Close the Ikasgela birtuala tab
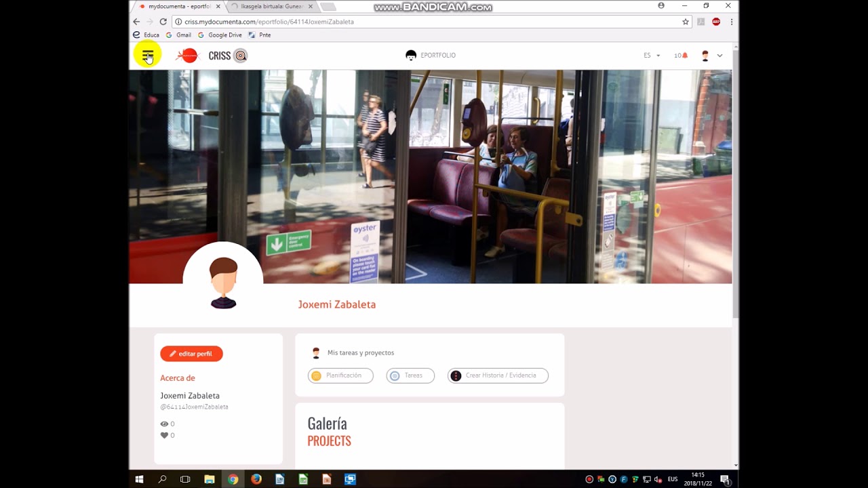Screen dimensions: 868x488 pos(311,6)
